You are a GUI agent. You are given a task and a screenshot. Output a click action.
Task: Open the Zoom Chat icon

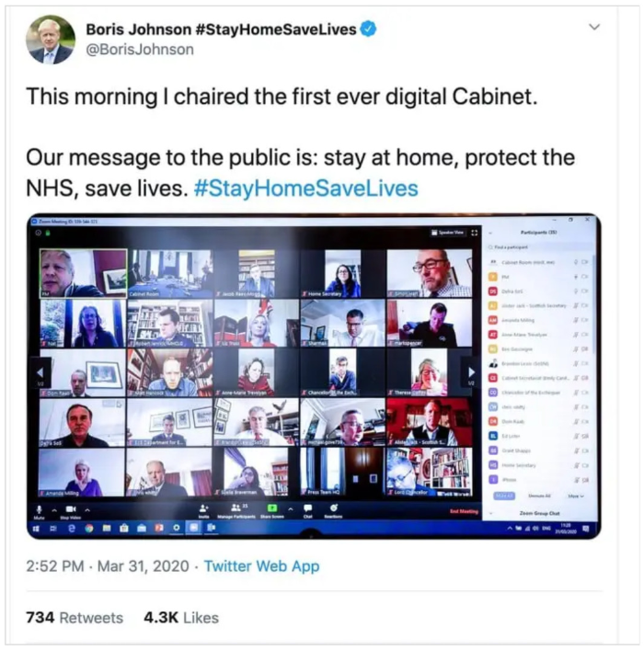(x=307, y=507)
